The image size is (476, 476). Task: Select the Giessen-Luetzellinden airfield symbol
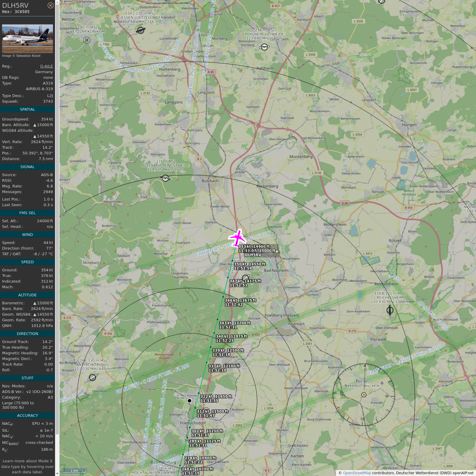pyautogui.click(x=140, y=30)
